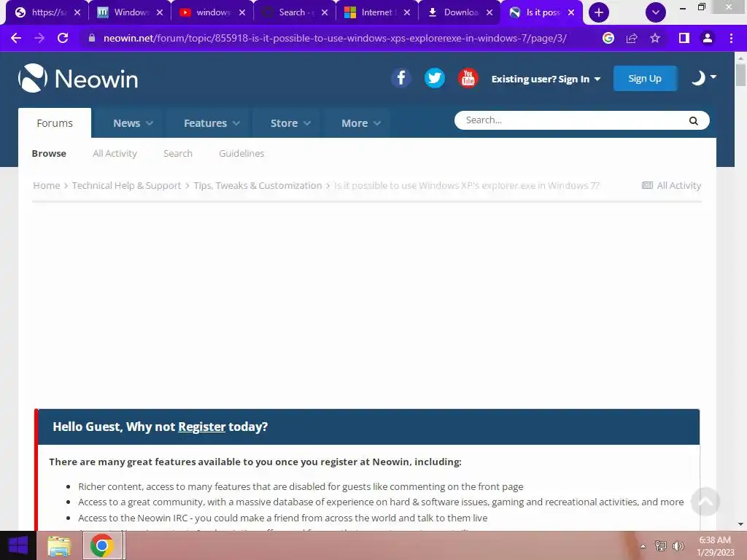Open Technical Help & Support breadcrumb

pyautogui.click(x=126, y=185)
